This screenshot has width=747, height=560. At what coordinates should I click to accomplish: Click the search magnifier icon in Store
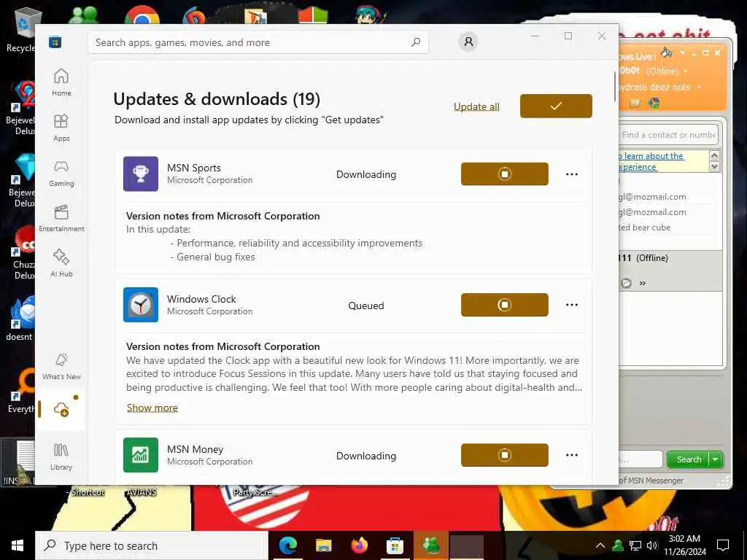coord(416,42)
